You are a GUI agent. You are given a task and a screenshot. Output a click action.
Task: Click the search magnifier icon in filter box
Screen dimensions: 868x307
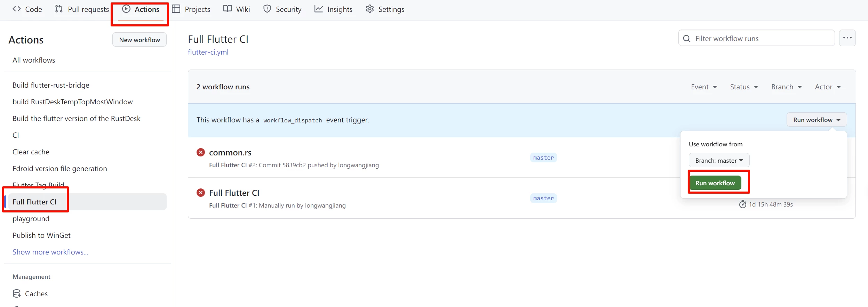click(x=686, y=39)
